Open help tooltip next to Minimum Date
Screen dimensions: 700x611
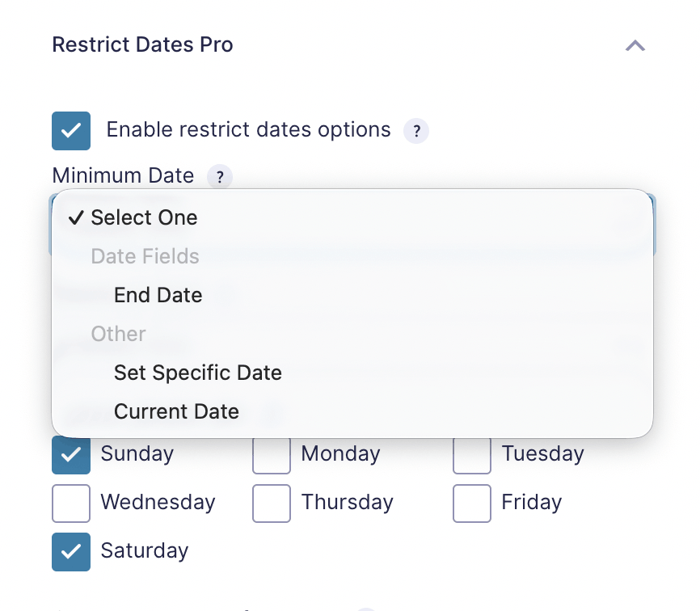click(x=220, y=177)
